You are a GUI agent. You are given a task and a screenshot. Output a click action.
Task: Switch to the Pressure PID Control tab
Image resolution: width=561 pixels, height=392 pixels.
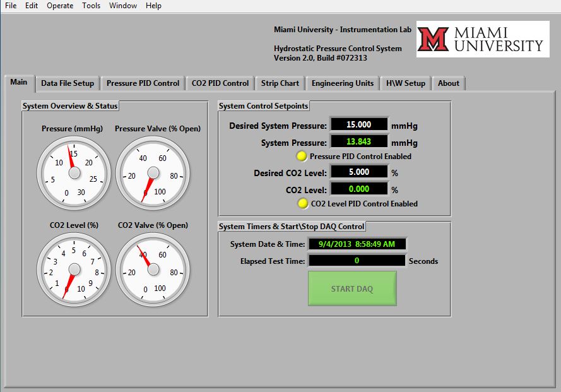pos(143,83)
